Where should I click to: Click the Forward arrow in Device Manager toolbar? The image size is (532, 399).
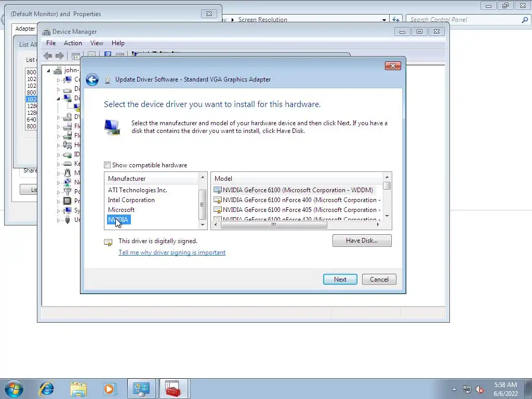click(60, 56)
